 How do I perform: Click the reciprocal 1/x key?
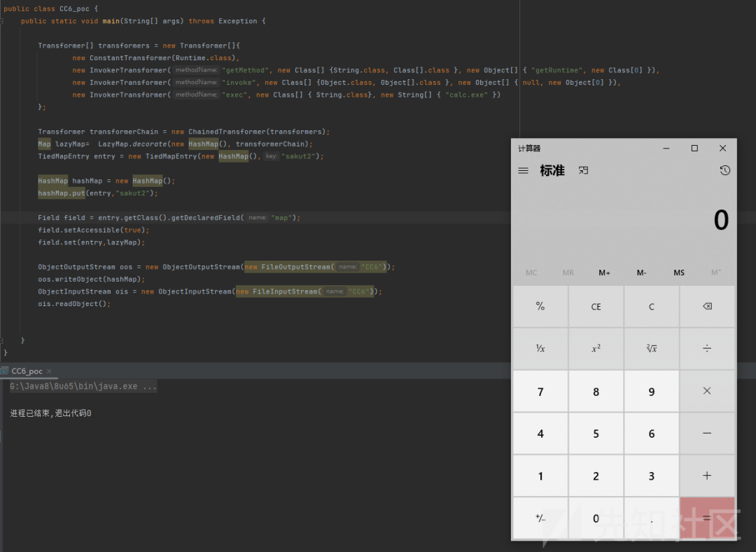tap(540, 348)
